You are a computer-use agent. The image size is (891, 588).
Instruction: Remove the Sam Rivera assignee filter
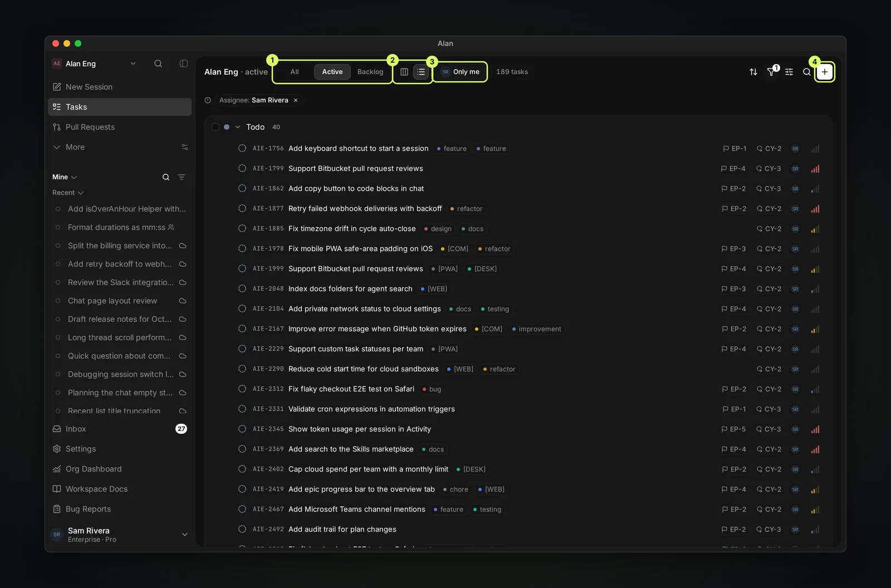point(296,100)
